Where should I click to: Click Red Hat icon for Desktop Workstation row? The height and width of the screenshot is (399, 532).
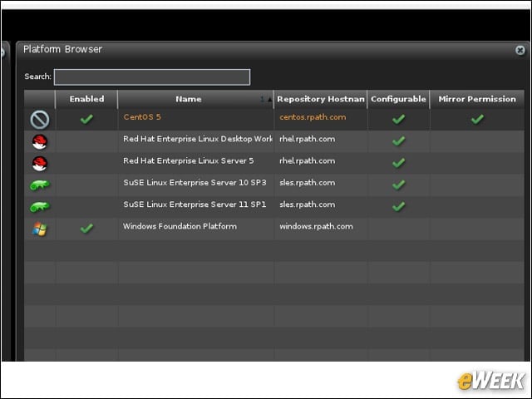(40, 141)
